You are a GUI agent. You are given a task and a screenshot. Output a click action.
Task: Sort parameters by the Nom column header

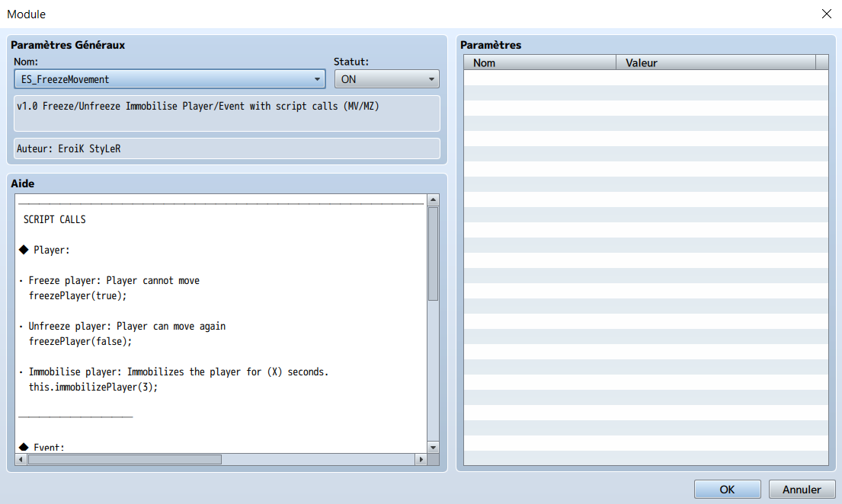point(539,62)
